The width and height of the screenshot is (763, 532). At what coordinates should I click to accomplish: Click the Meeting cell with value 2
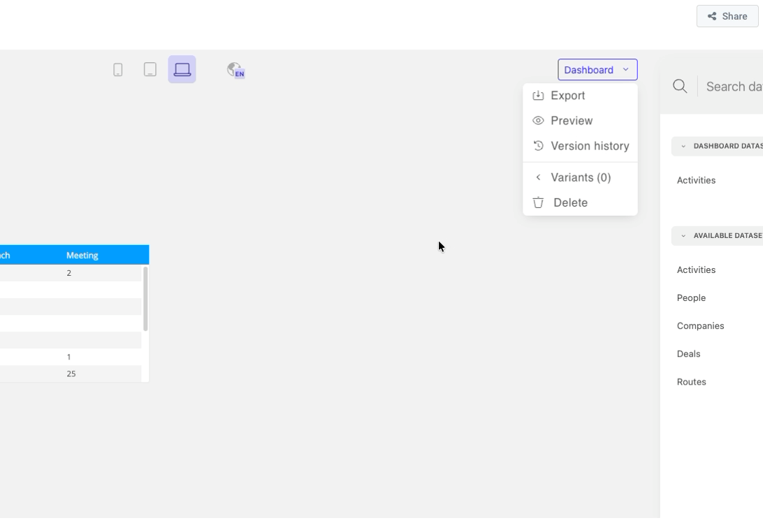tap(68, 273)
